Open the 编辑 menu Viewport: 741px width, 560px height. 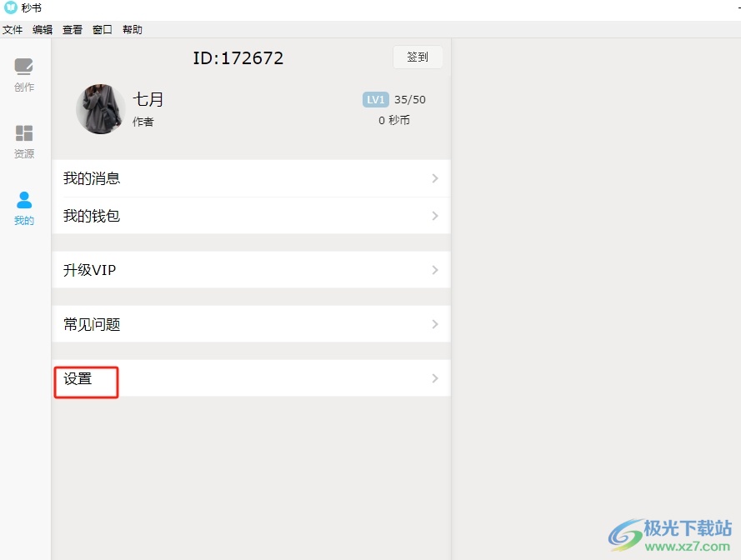click(x=42, y=30)
